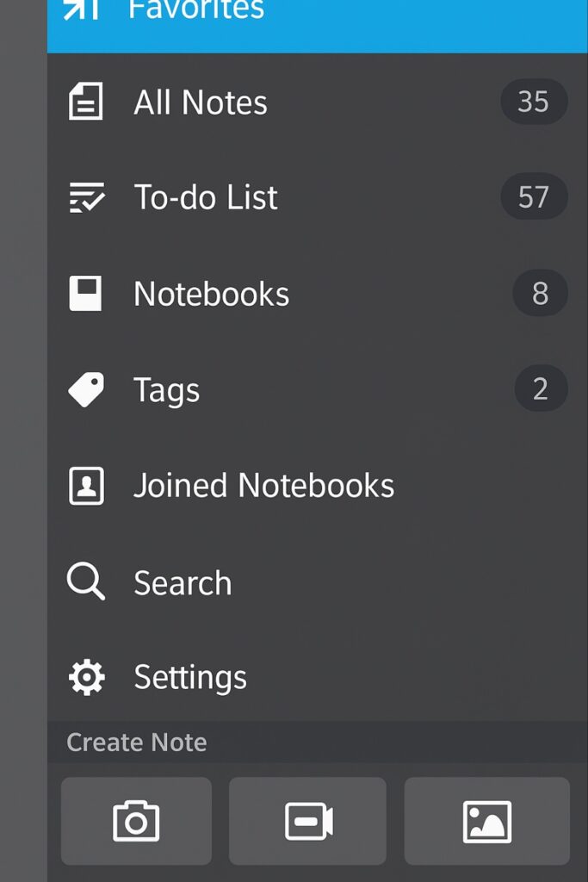Screen dimensions: 588x882
Task: Click the Tags count badge 2
Action: (x=540, y=389)
